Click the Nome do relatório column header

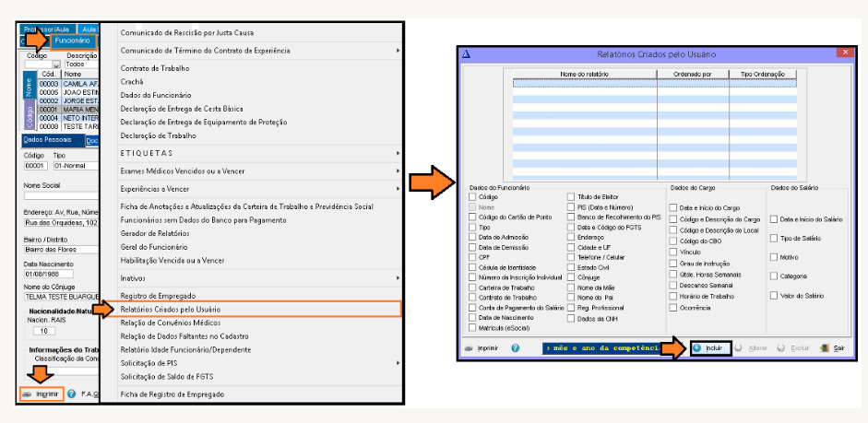[585, 74]
